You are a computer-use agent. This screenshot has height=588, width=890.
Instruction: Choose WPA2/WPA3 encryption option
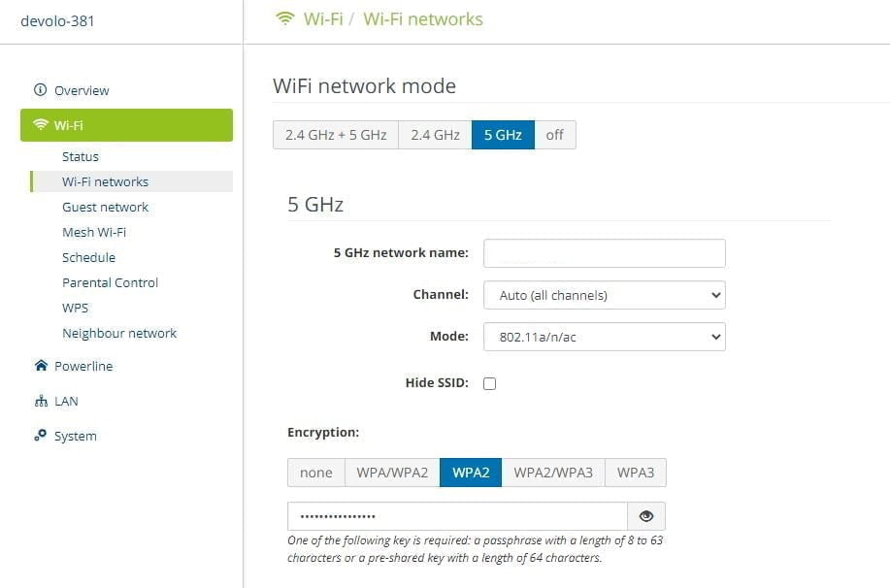click(552, 473)
